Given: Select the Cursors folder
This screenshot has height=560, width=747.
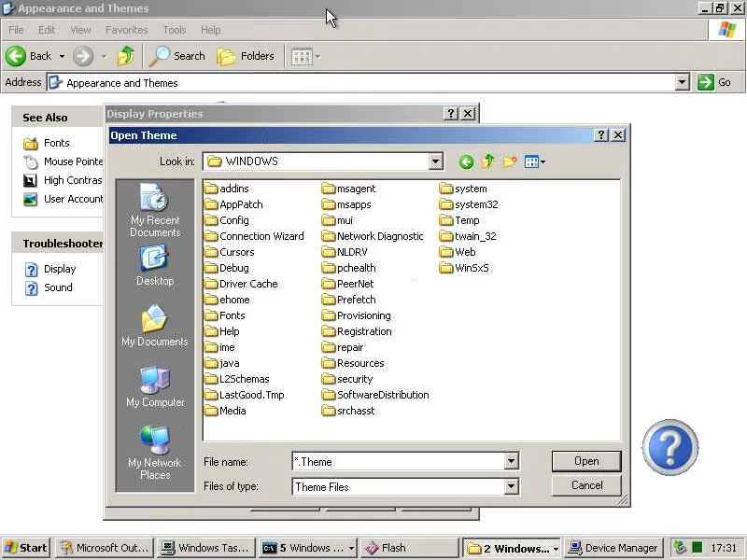Looking at the screenshot, I should pyautogui.click(x=230, y=252).
